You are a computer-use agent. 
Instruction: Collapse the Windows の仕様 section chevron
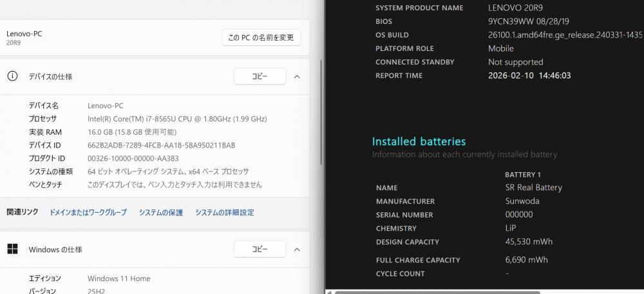pos(298,249)
